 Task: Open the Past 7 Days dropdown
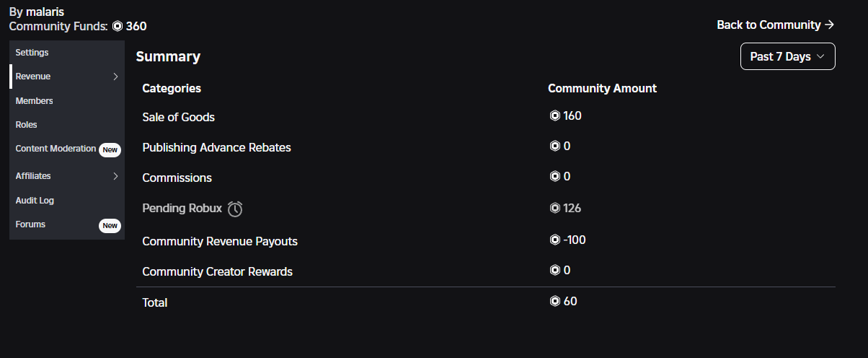coord(787,56)
